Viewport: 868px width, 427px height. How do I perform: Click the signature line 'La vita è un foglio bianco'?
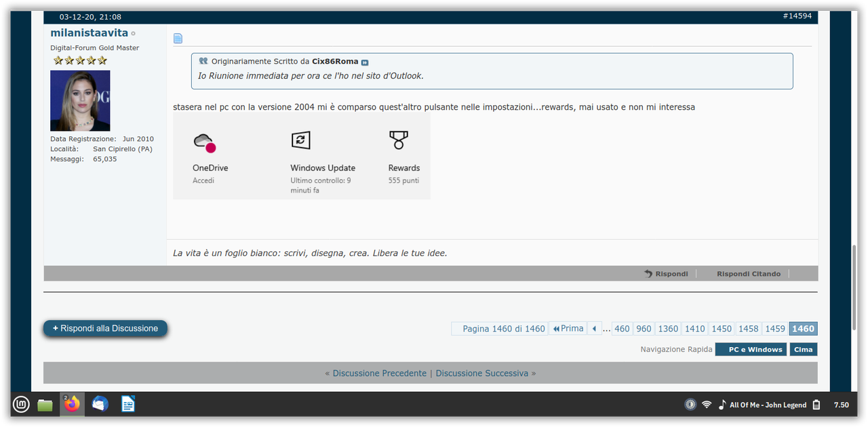click(x=310, y=253)
